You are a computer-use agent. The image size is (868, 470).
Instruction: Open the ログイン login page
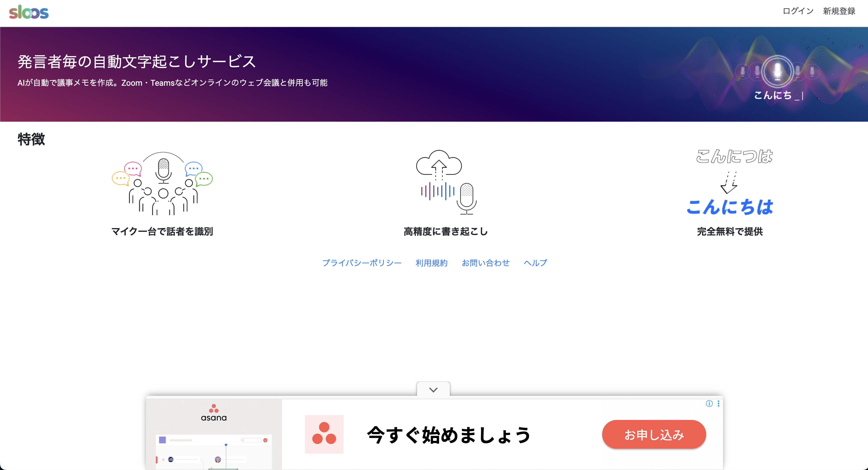click(x=798, y=11)
